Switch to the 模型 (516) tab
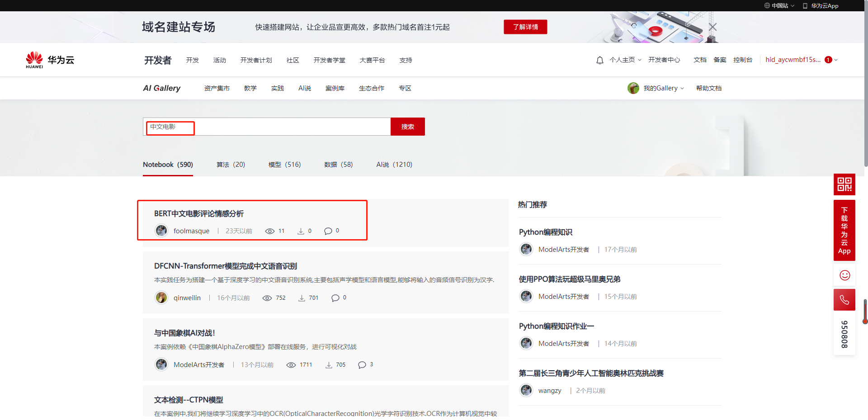Viewport: 868px width, 420px height. tap(285, 165)
